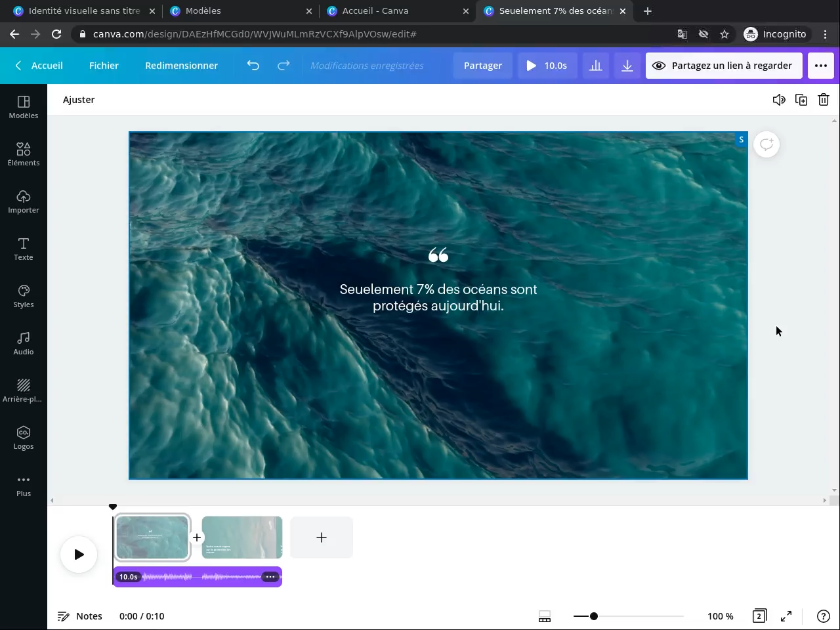The image size is (840, 630).
Task: Open the Audio panel
Action: 24,343
